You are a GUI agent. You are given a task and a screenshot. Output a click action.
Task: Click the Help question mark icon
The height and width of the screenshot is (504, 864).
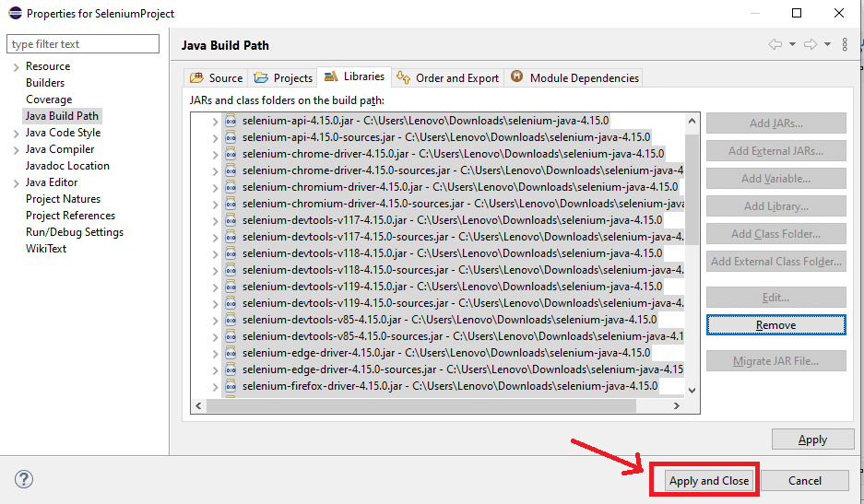pos(24,479)
